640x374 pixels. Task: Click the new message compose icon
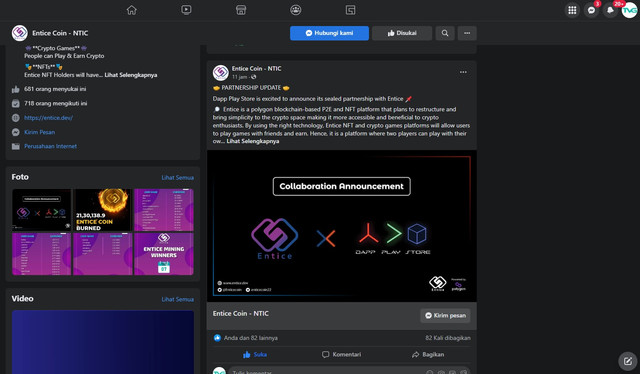[628, 361]
